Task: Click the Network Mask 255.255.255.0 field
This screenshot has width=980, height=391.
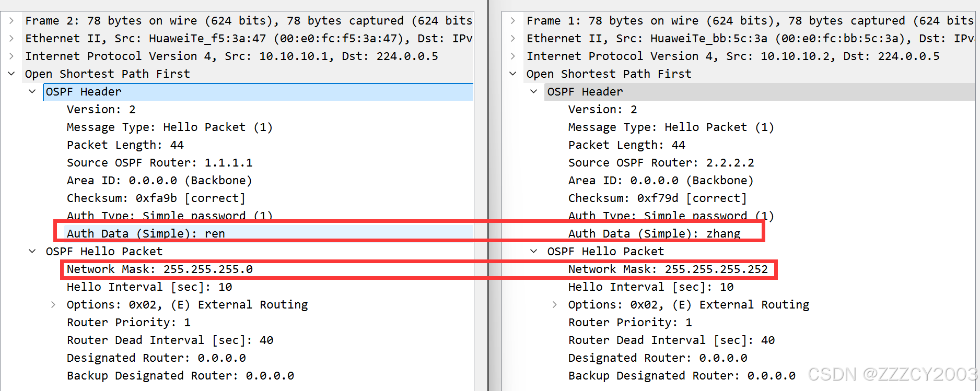Action: [159, 269]
